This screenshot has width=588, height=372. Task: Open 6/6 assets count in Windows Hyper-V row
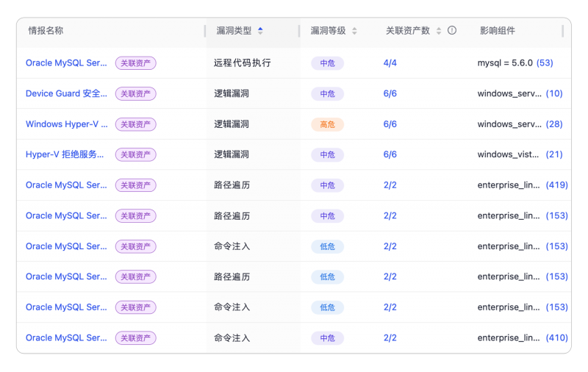[x=390, y=124]
